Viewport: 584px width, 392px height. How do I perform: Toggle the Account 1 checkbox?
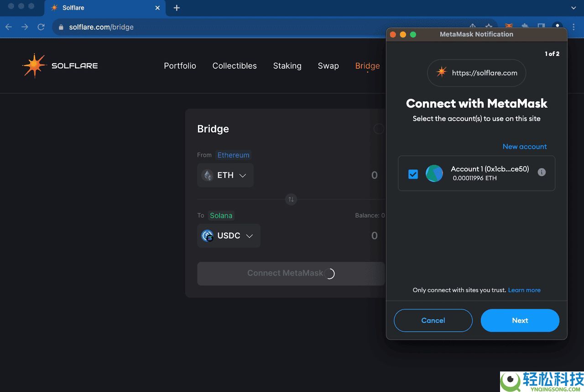(413, 174)
